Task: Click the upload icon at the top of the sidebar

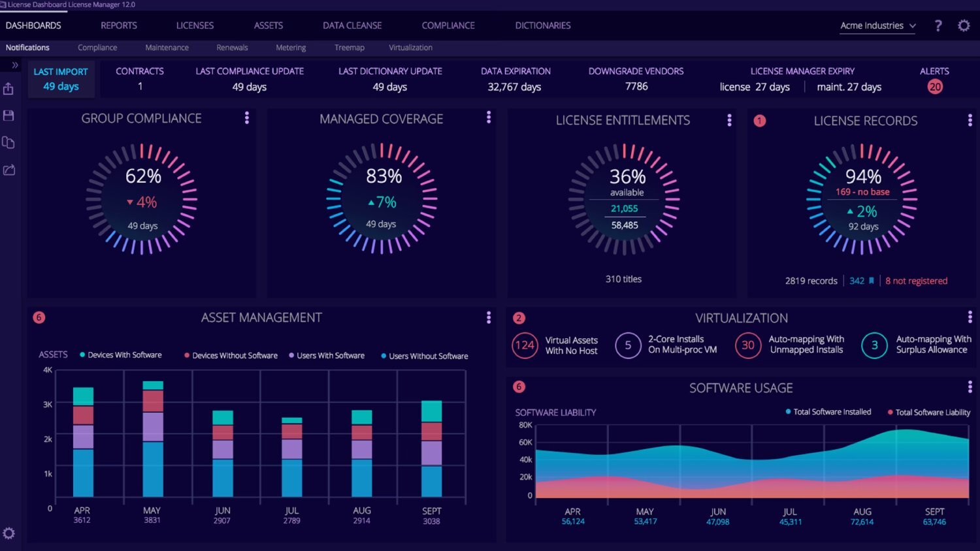Action: tap(8, 88)
